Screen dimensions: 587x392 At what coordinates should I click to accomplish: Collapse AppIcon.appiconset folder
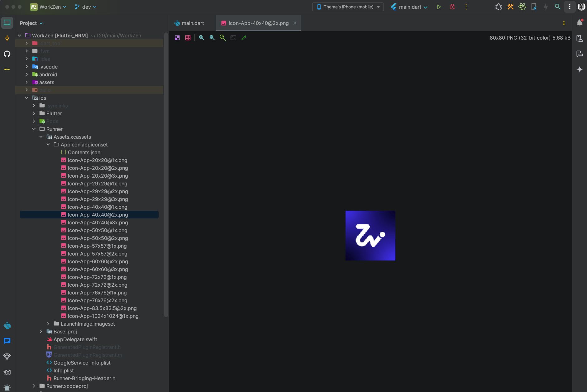48,145
